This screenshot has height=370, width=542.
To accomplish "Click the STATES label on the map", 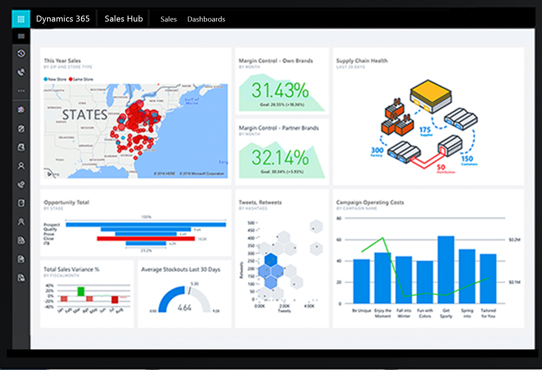I will pos(85,115).
